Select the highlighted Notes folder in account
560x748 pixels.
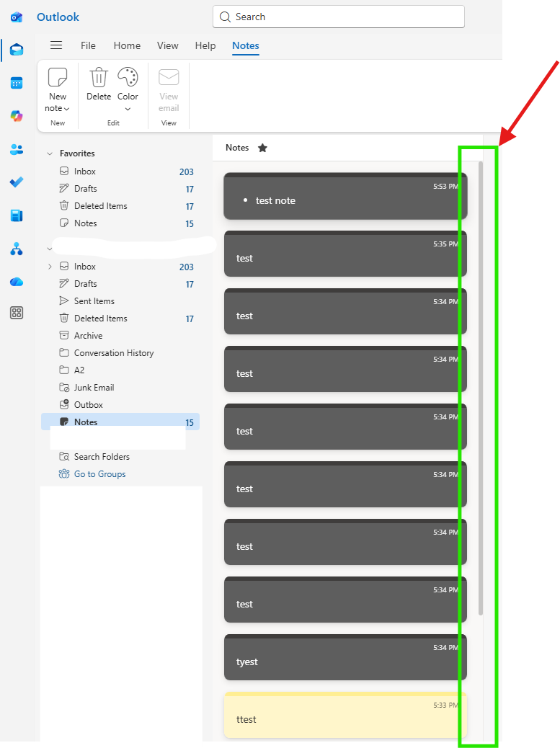pyautogui.click(x=120, y=422)
